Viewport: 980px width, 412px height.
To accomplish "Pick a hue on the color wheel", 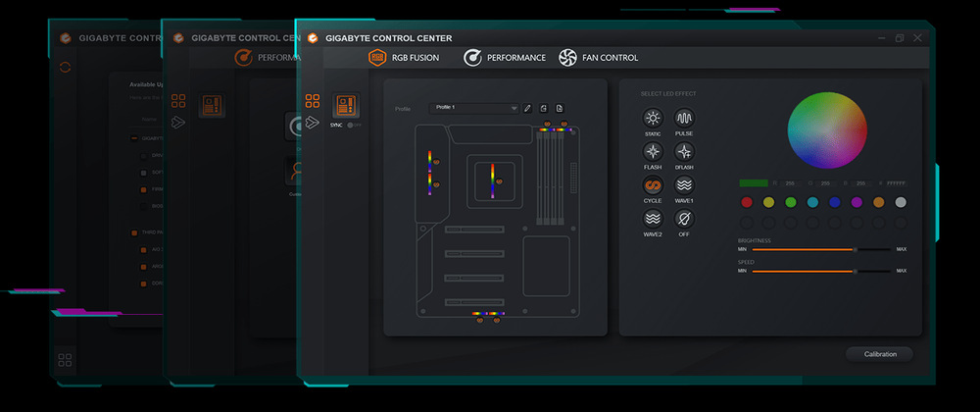I will coord(827,130).
